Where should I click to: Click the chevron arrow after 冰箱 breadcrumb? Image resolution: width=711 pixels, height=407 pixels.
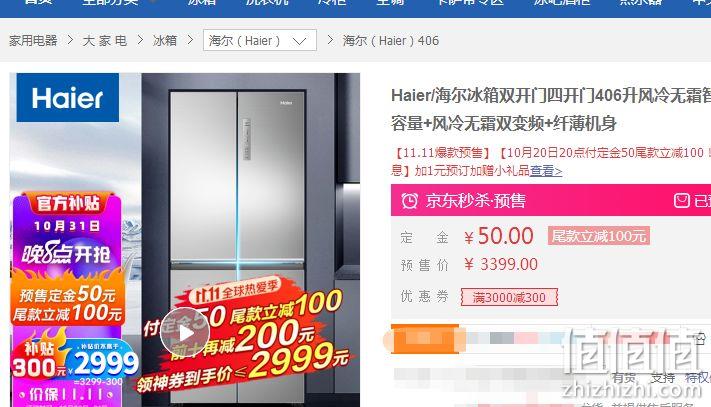(190, 40)
